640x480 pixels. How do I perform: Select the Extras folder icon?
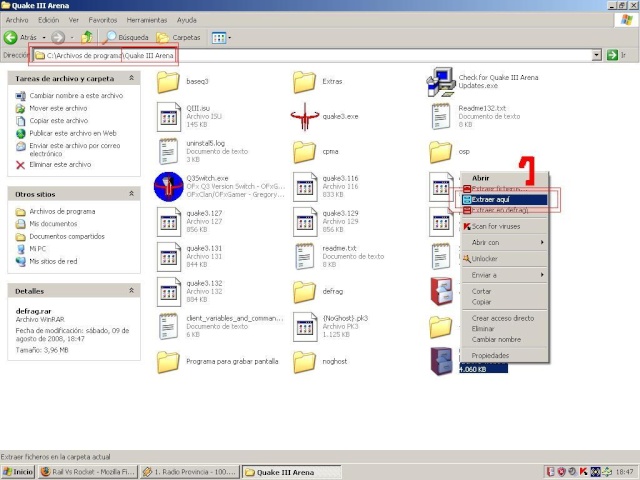(304, 82)
